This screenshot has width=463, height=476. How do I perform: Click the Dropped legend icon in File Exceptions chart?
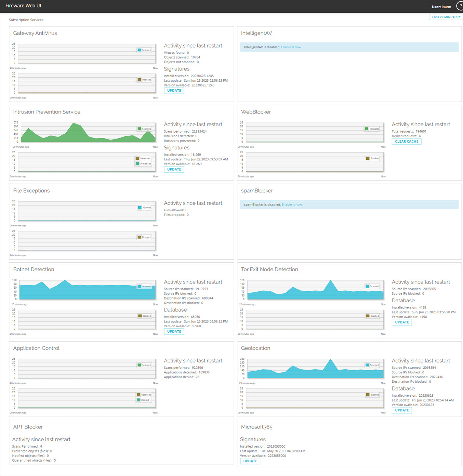click(140, 237)
